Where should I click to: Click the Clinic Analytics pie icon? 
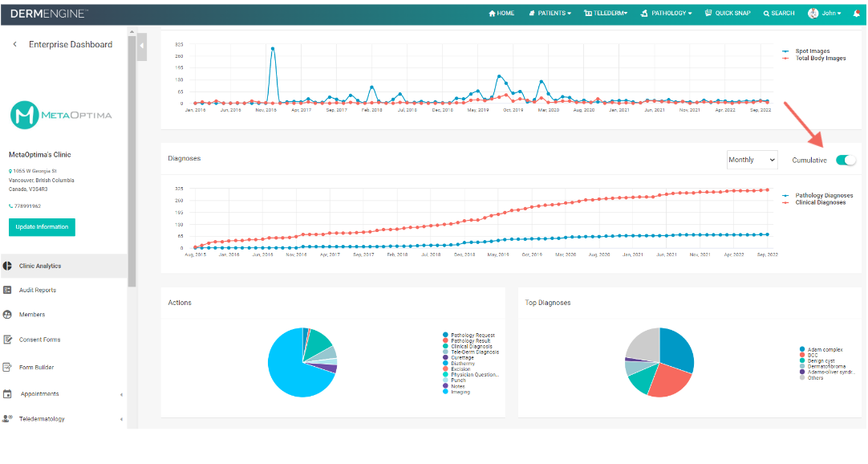7,266
